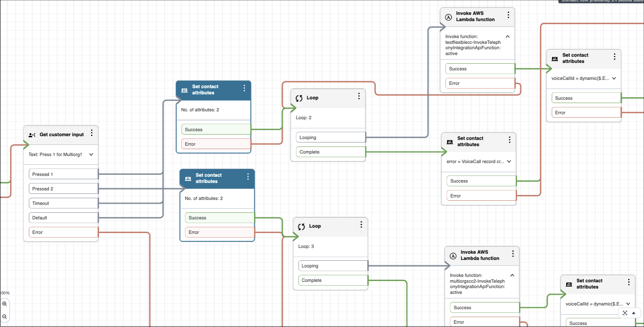Expand voiceCallId chevron on block beside multiorgscc2 Lambda

[x=628, y=304]
